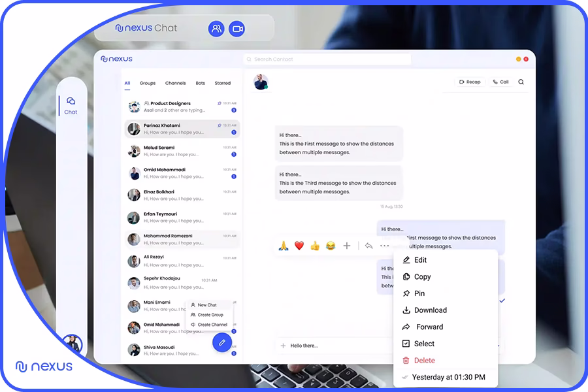Pin the message from context menu
The width and height of the screenshot is (588, 392).
point(419,293)
